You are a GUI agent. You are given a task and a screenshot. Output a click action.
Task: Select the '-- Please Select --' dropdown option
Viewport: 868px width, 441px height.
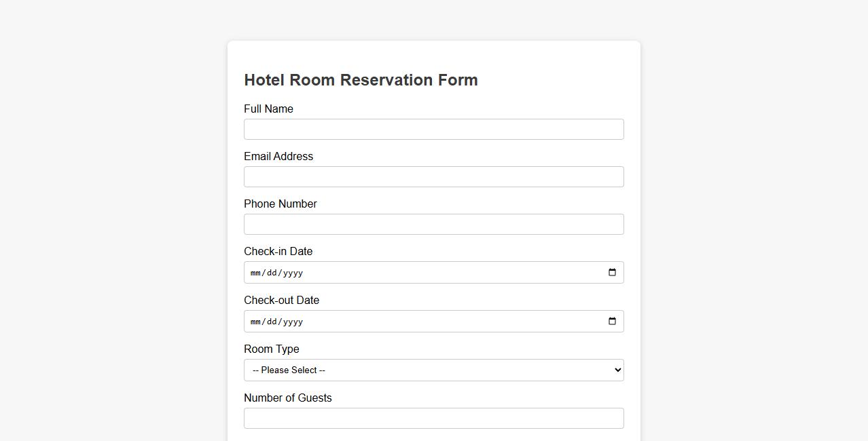288,370
